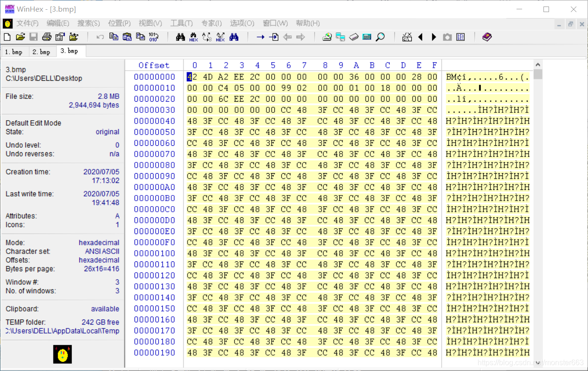Click offset row 00000190
This screenshot has width=588, height=371.
tap(155, 352)
